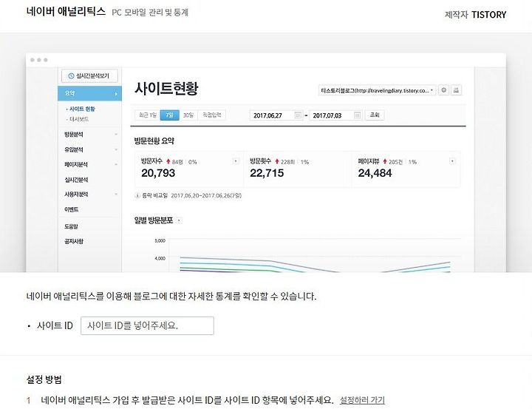Click the 사이트현황 page heading
Screen dimensions: 532x409
tap(166, 89)
